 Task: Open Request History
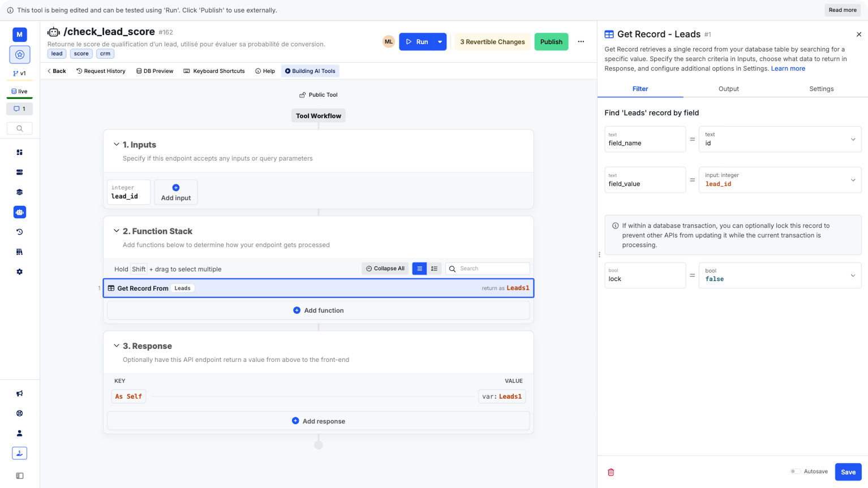101,71
